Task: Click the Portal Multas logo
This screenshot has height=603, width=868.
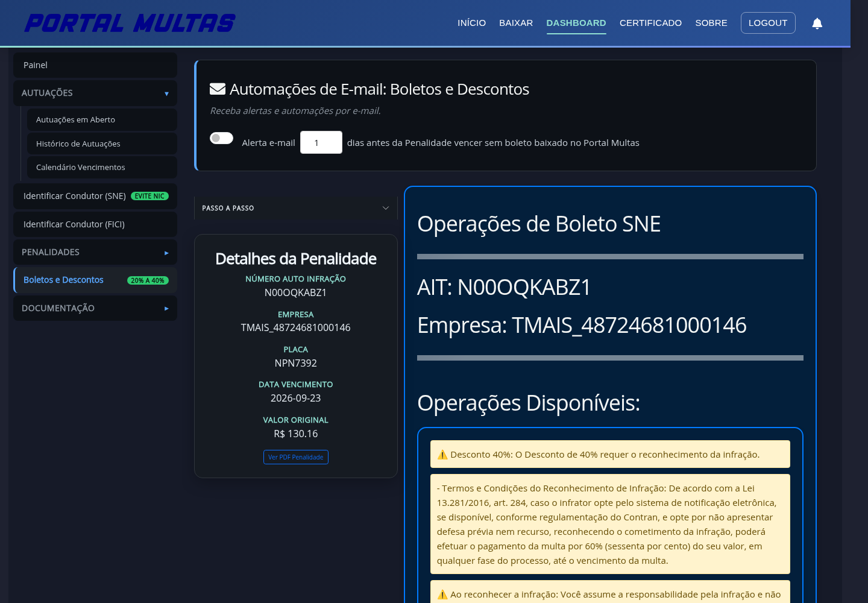Action: 130,23
